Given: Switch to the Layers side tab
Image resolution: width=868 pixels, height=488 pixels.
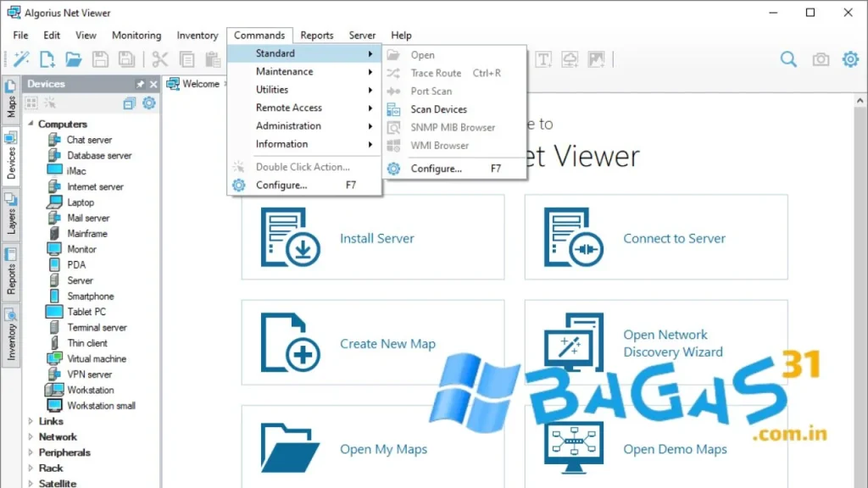Looking at the screenshot, I should pos(10,214).
